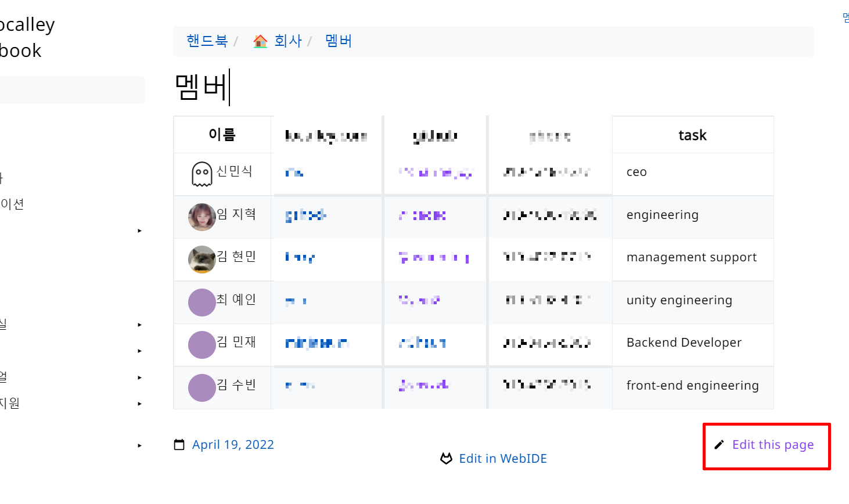Open Edit in WebIDE link
Viewport: 849px width, 504px height.
tap(503, 459)
